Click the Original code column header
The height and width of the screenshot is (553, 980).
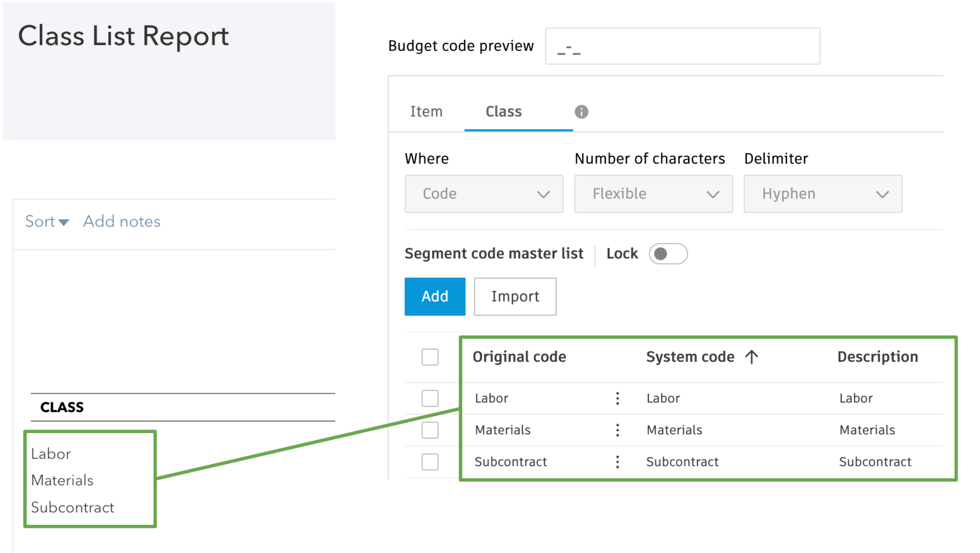click(x=520, y=357)
